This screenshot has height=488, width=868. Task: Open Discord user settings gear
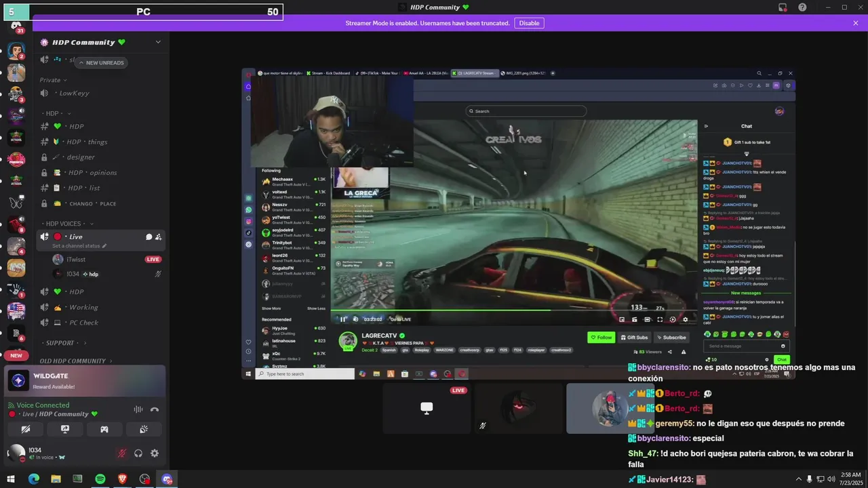155,453
